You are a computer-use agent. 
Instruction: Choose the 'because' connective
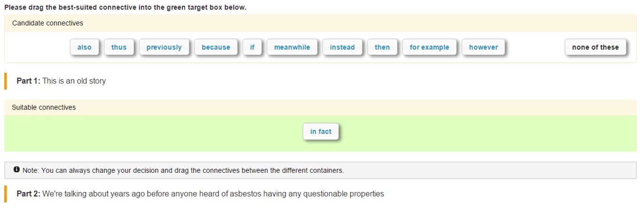(x=216, y=47)
